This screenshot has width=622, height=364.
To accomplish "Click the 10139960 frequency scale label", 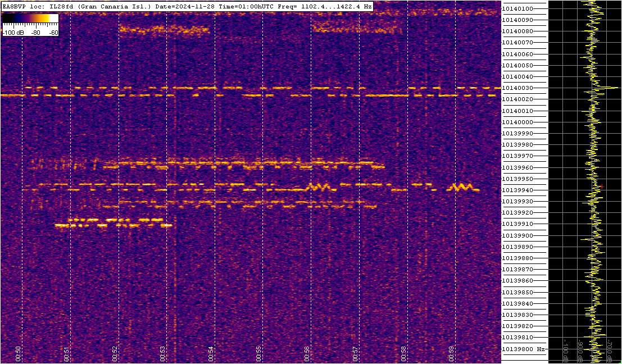I will pos(517,167).
